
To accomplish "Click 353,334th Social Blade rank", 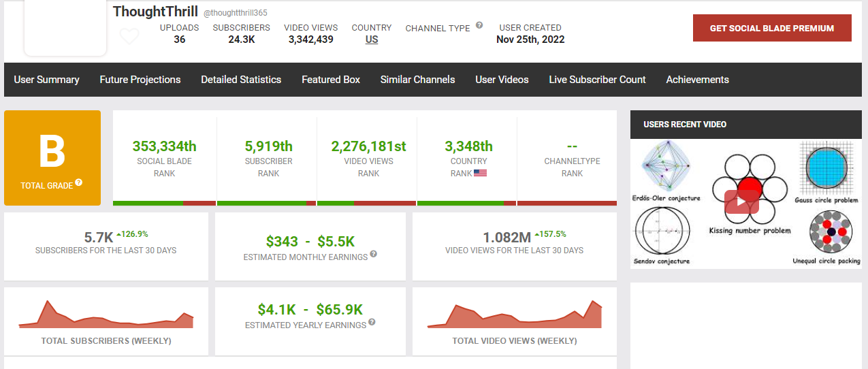I will pyautogui.click(x=164, y=146).
